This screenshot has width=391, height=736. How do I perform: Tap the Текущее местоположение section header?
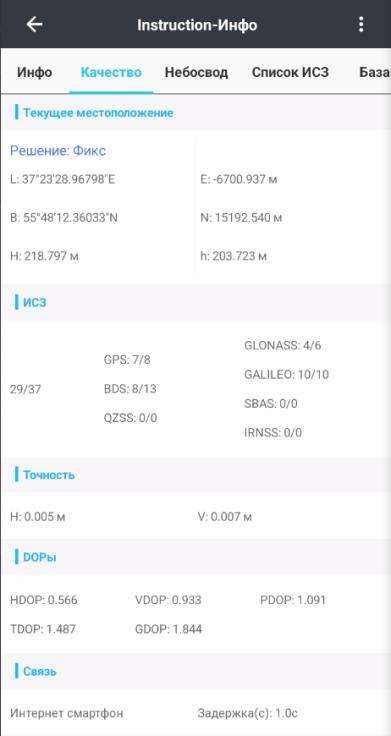pyautogui.click(x=98, y=113)
